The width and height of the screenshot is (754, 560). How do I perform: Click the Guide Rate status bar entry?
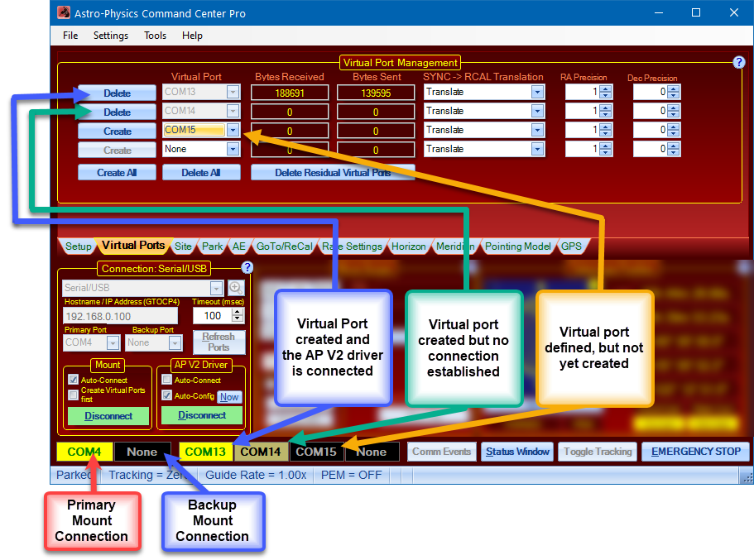point(256,475)
